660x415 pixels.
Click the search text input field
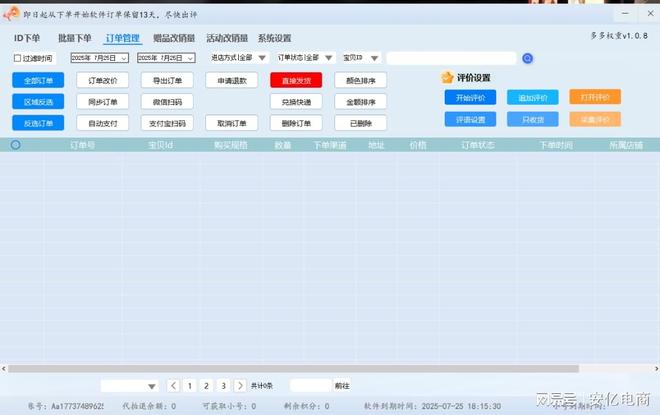pyautogui.click(x=452, y=58)
